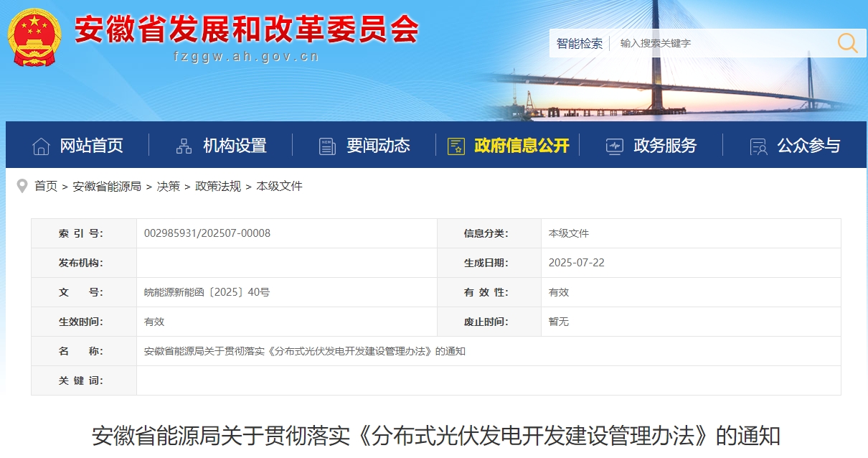This screenshot has width=868, height=458.
Task: Click the national emblem logo
Action: point(34,37)
